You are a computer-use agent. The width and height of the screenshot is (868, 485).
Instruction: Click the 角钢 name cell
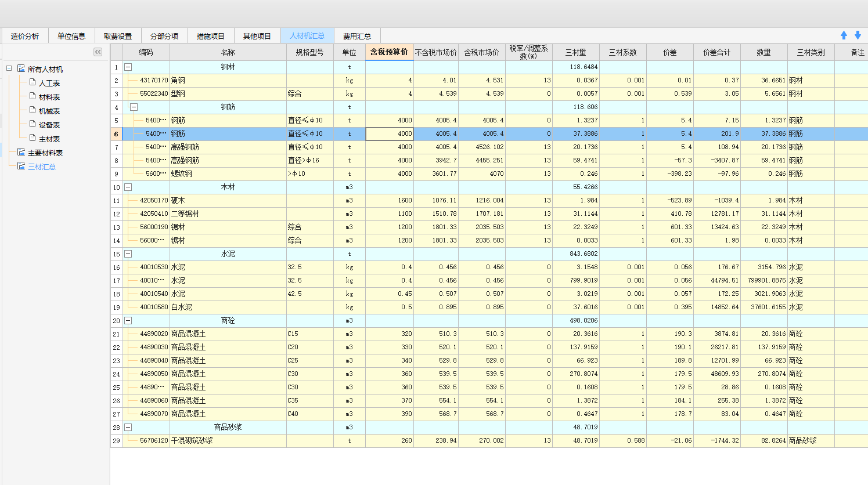(228, 81)
